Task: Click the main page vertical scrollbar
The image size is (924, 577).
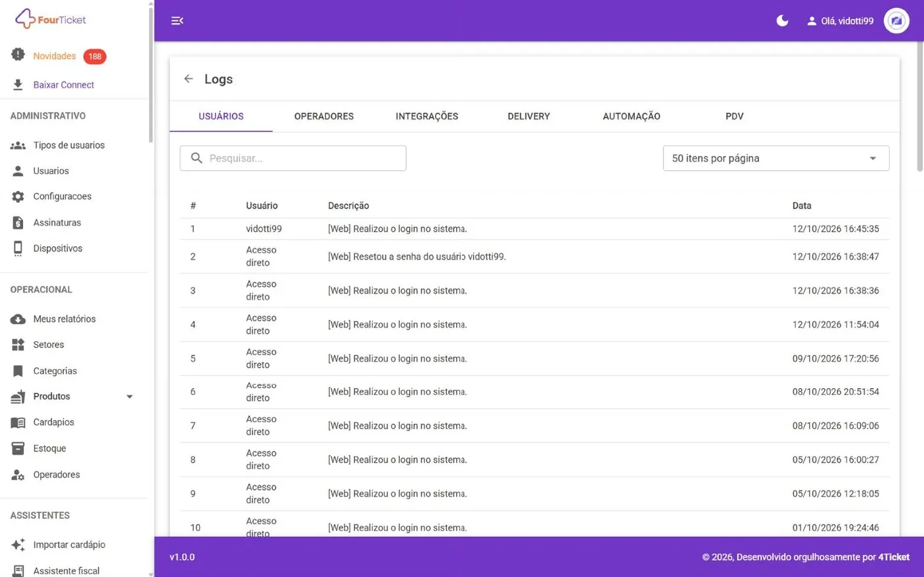Action: point(920,106)
